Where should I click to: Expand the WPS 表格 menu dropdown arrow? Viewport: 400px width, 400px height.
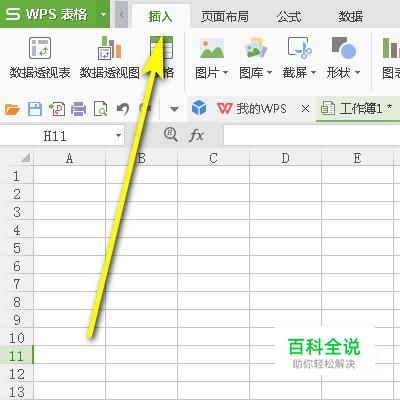103,14
